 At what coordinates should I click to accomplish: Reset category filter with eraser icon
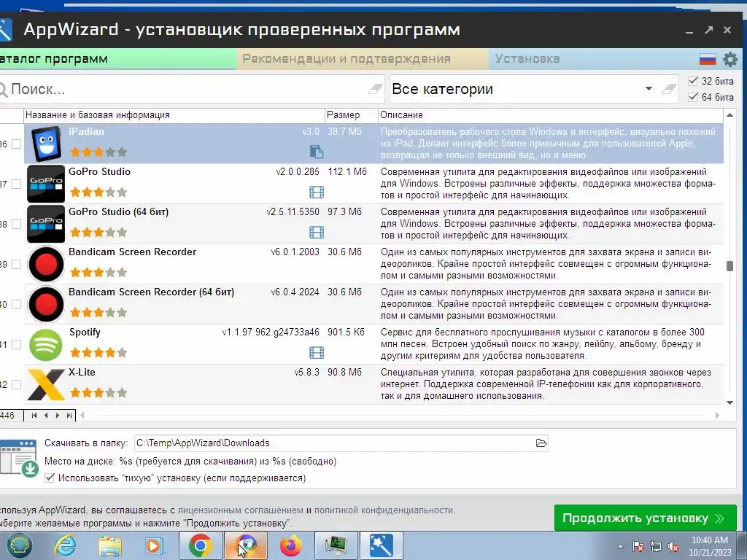pyautogui.click(x=669, y=88)
